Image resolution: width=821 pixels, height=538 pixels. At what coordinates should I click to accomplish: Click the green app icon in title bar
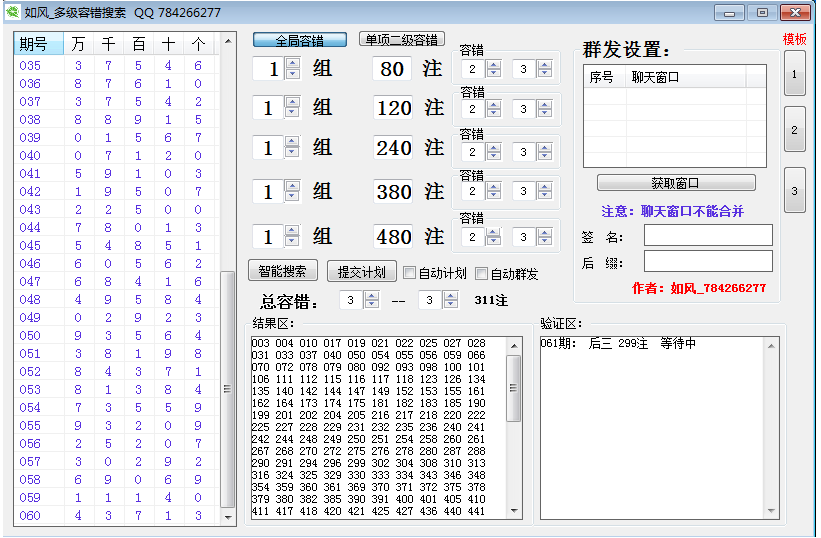[x=13, y=12]
